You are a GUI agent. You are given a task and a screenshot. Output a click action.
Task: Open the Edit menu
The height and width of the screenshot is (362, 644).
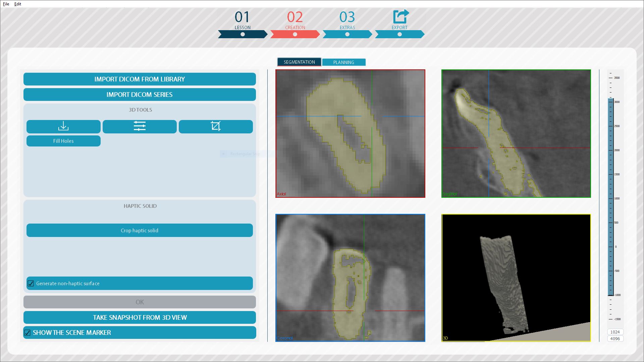[x=18, y=4]
